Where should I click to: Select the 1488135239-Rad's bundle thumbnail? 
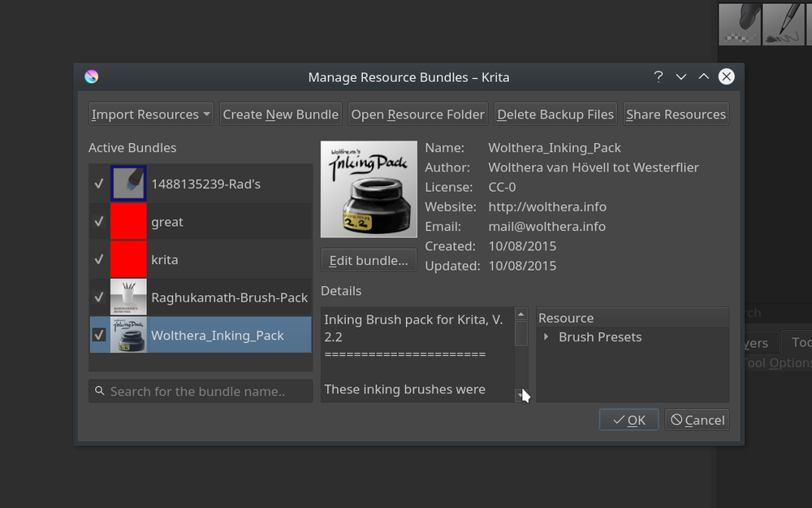pos(128,184)
